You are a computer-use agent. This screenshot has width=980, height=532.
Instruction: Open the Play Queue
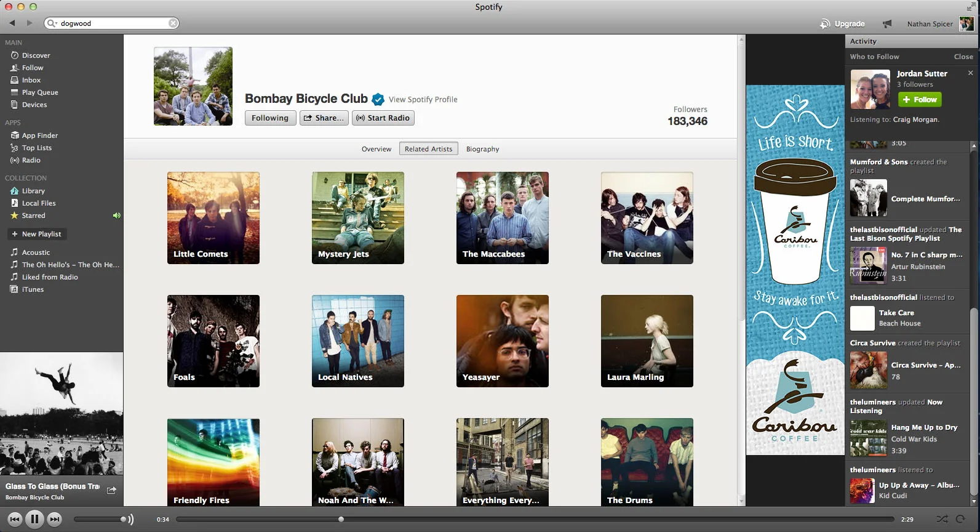pyautogui.click(x=39, y=92)
